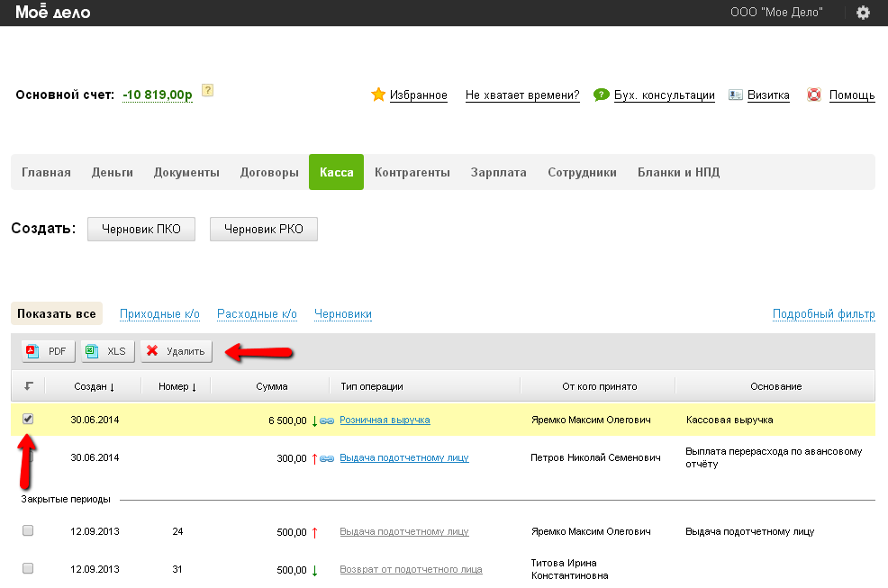Screen dimensions: 888x588
Task: Click the Визитка card icon
Action: [x=736, y=95]
